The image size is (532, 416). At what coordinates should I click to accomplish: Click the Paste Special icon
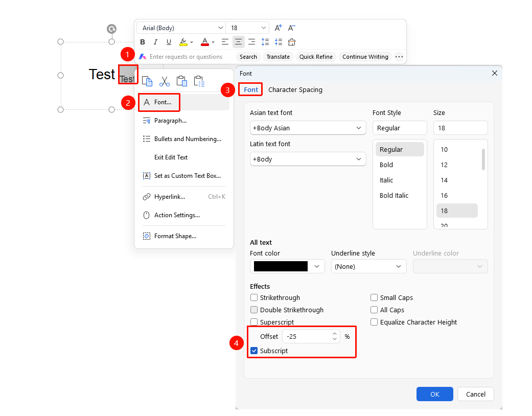point(199,81)
